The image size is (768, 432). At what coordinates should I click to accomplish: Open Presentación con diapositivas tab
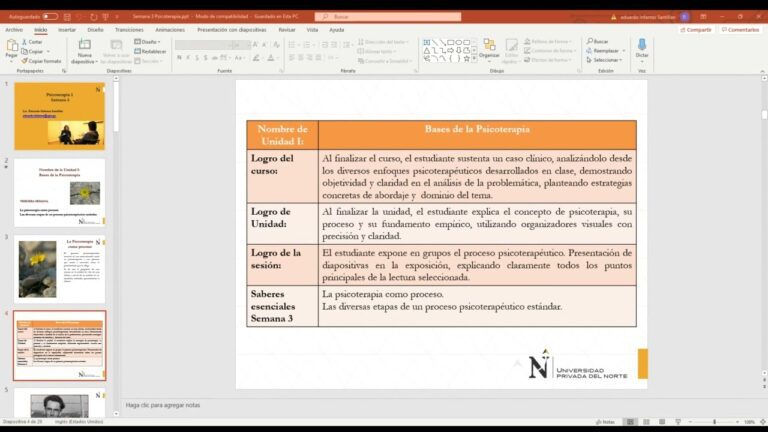(x=232, y=30)
